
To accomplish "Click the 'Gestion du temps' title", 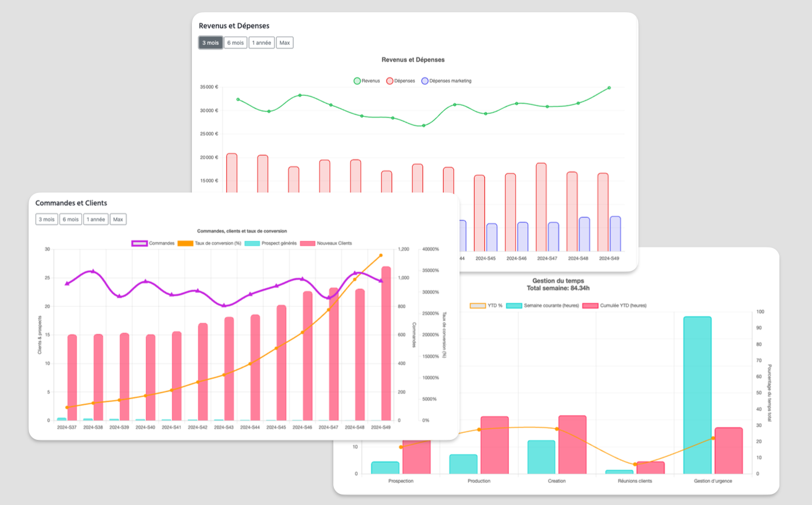I will pyautogui.click(x=558, y=281).
